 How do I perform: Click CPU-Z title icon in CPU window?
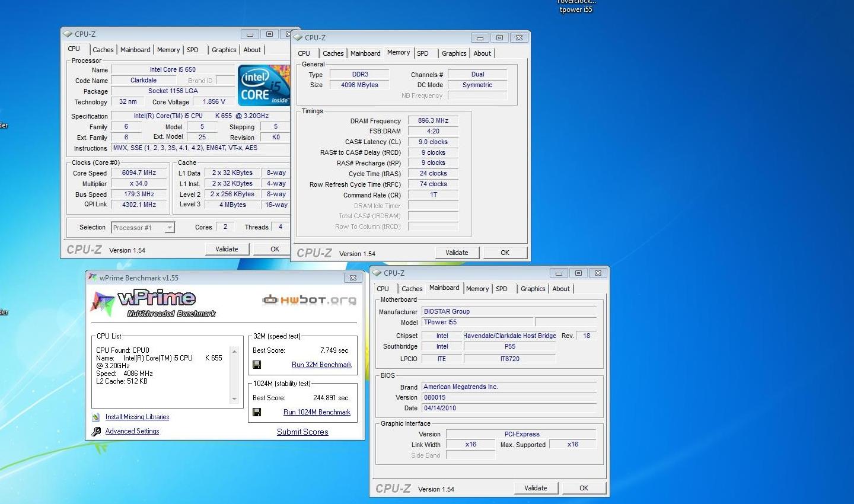pyautogui.click(x=68, y=34)
